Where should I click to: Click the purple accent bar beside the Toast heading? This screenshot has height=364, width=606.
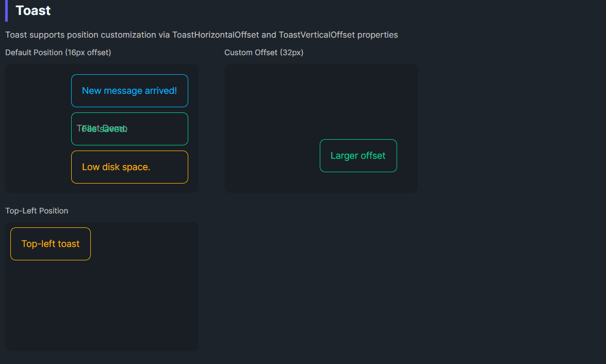click(6, 10)
